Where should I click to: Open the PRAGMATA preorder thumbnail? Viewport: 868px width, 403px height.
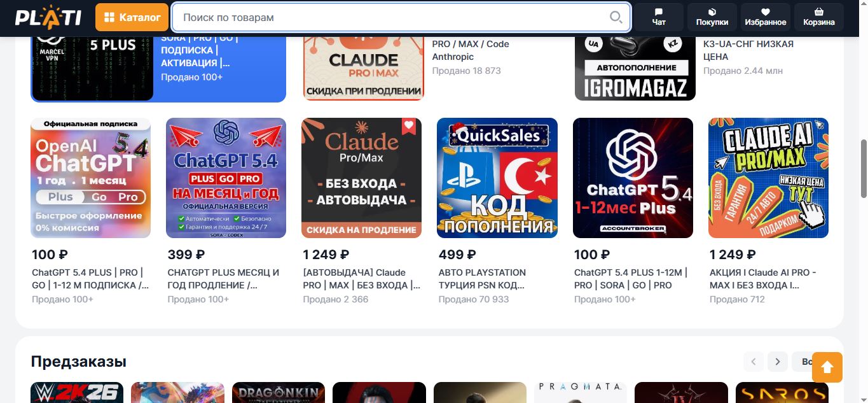[581, 392]
